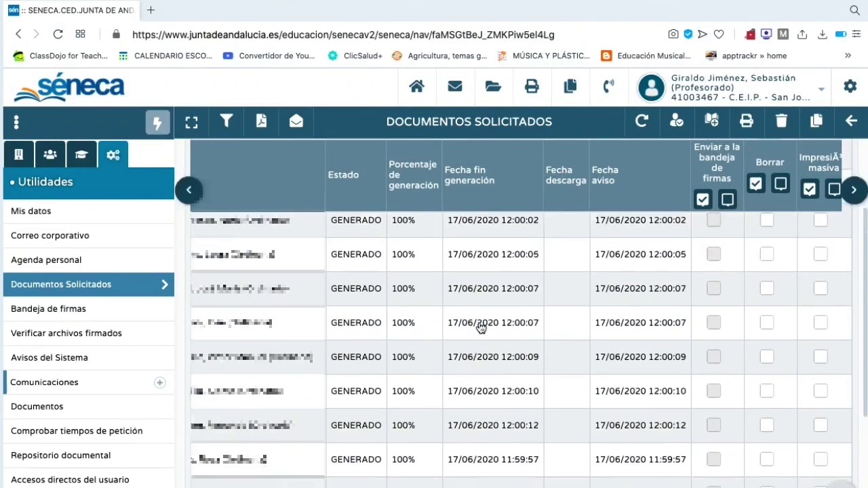This screenshot has width=868, height=488.
Task: Click Repositorio documental in sidebar
Action: coord(60,455)
